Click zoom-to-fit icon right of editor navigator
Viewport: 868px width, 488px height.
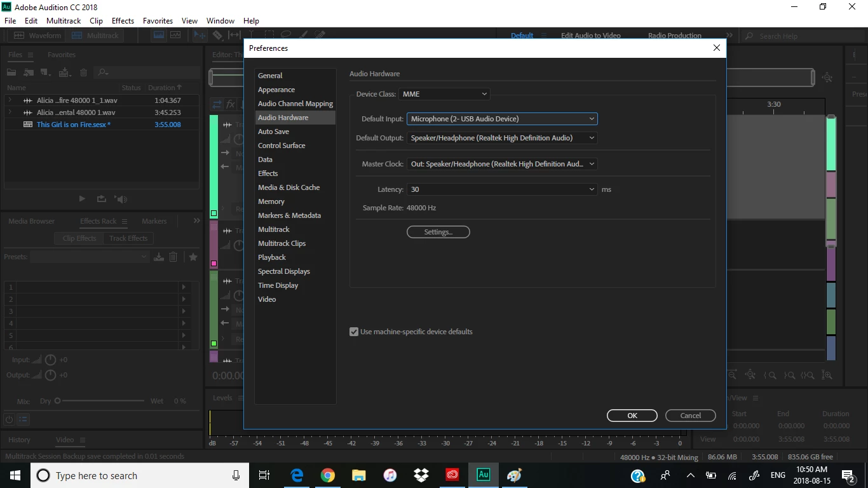[x=827, y=78]
